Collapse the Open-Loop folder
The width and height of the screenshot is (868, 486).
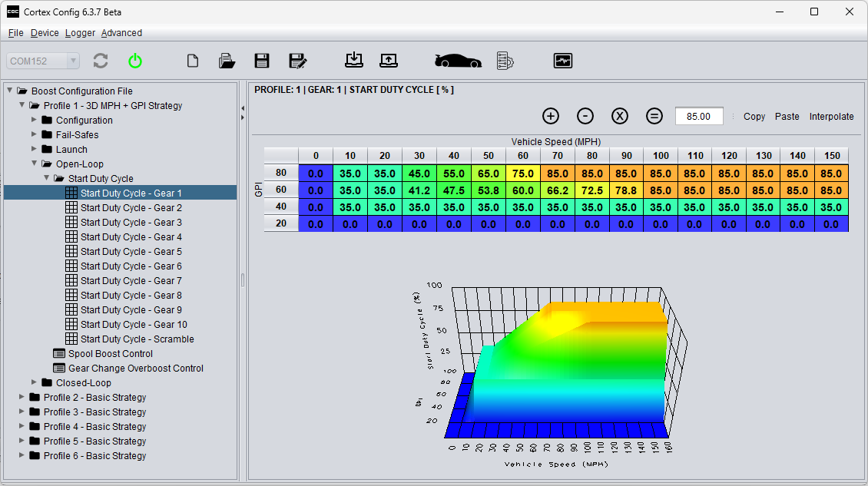click(34, 164)
